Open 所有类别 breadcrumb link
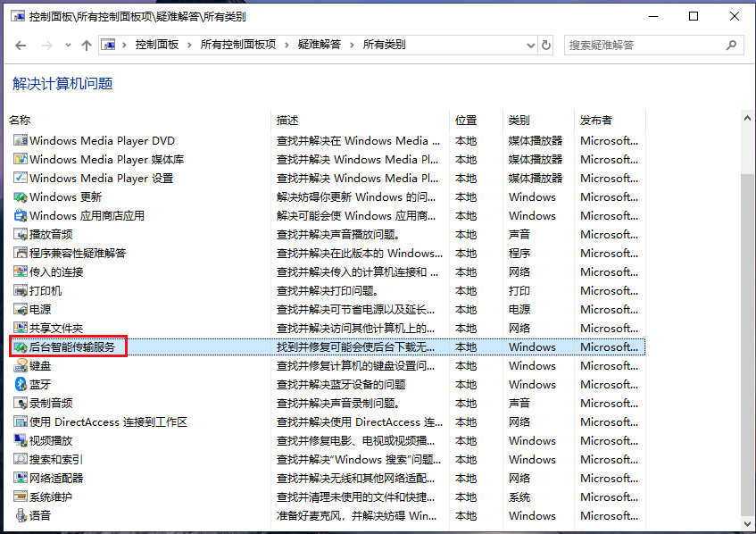The height and width of the screenshot is (534, 756). pyautogui.click(x=385, y=45)
